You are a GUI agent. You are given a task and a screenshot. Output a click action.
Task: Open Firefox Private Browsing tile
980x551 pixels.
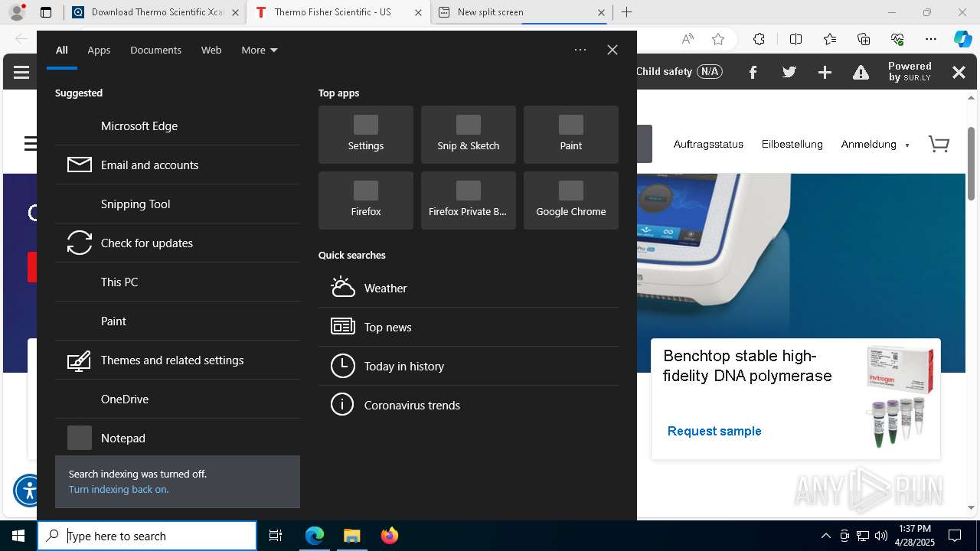tap(469, 201)
